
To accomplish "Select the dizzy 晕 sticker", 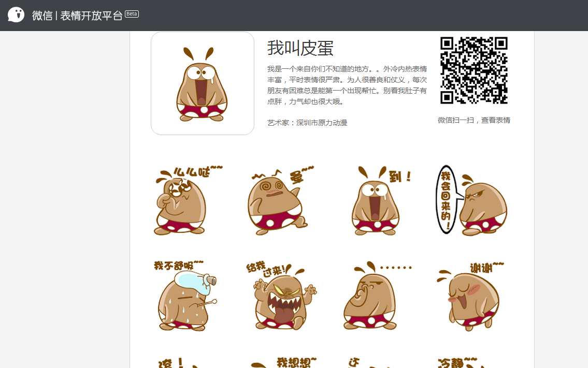I will tap(280, 200).
